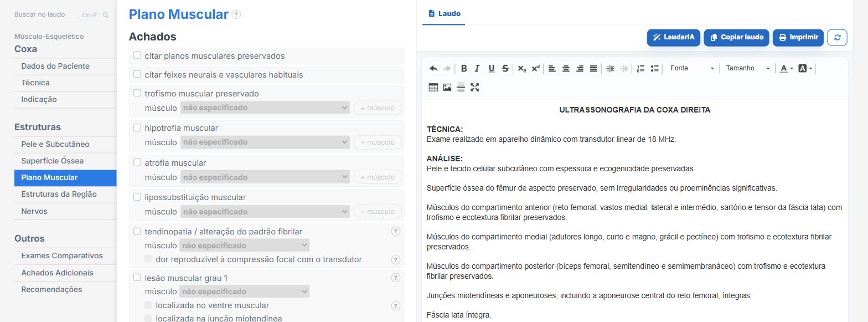The width and height of the screenshot is (868, 322).
Task: Insert an image into the report
Action: click(x=447, y=87)
